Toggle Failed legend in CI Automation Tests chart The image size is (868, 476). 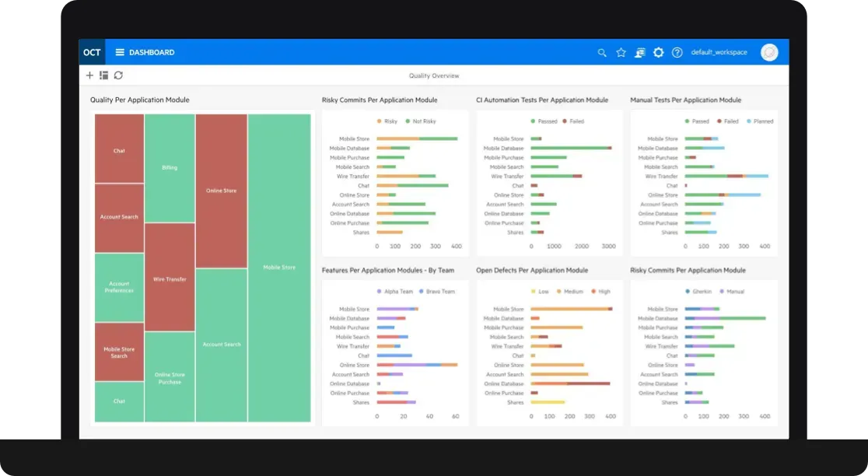(573, 121)
